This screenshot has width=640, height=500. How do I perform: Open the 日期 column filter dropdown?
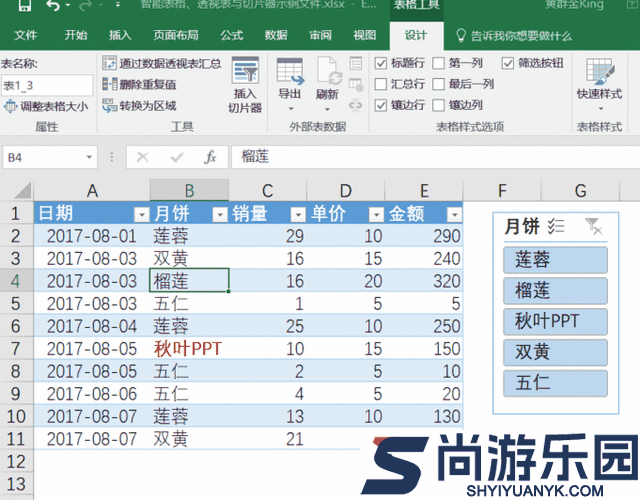(142, 214)
